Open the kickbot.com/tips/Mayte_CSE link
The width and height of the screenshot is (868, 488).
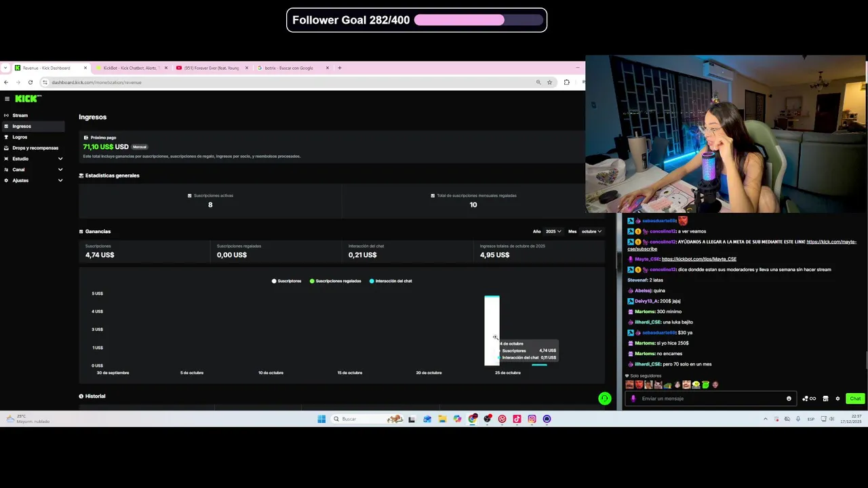(x=698, y=259)
